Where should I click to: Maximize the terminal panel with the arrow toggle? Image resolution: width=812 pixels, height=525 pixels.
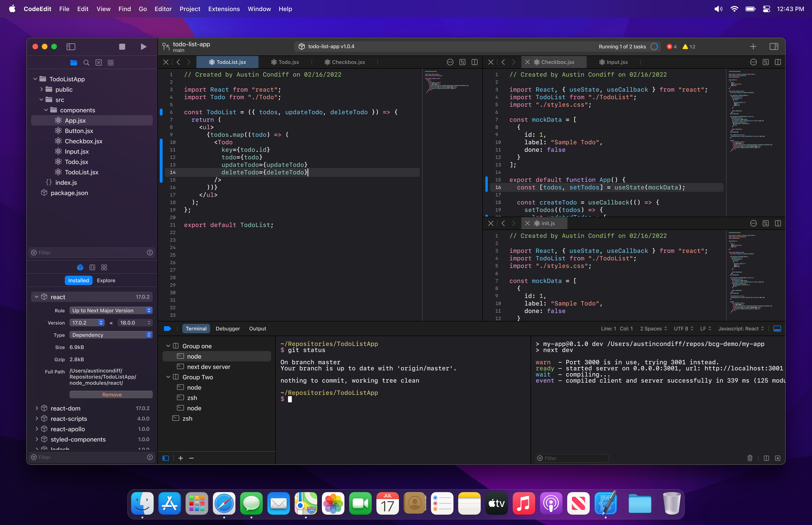778,458
